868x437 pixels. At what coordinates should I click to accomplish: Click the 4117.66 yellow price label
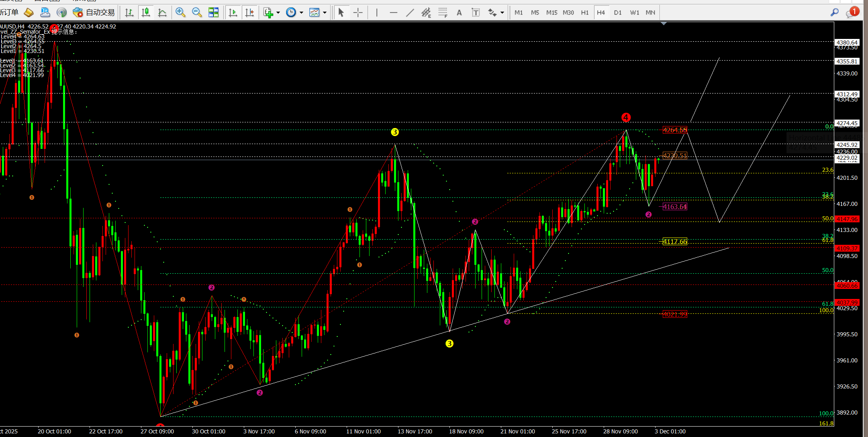pos(675,242)
